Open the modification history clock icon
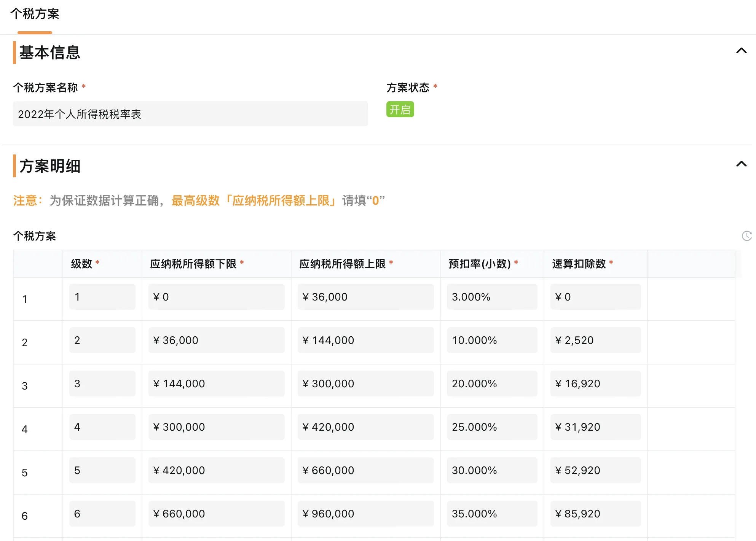The height and width of the screenshot is (541, 756). pos(748,236)
